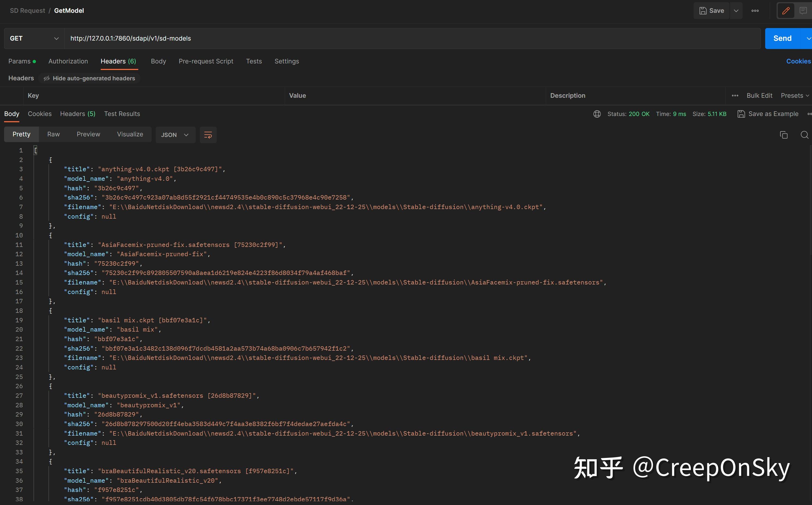
Task: Switch to the Authorization tab
Action: pos(68,61)
